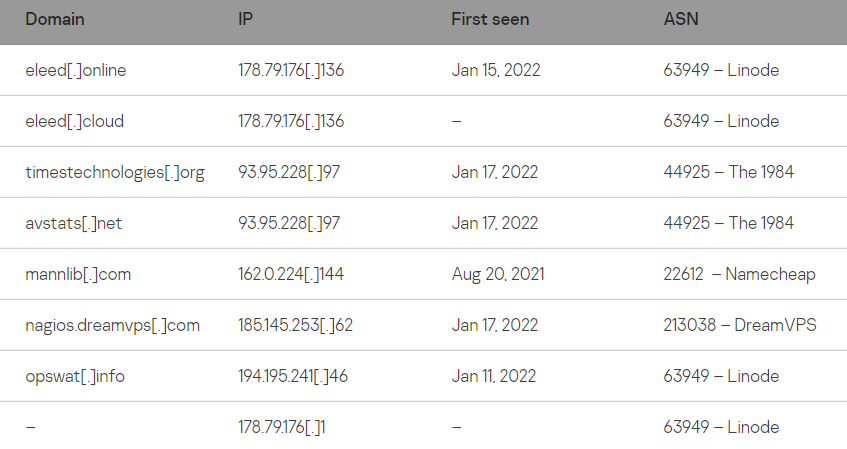Select the eleed[.]online domain cell
Viewport: 847px width, 449px height.
76,70
